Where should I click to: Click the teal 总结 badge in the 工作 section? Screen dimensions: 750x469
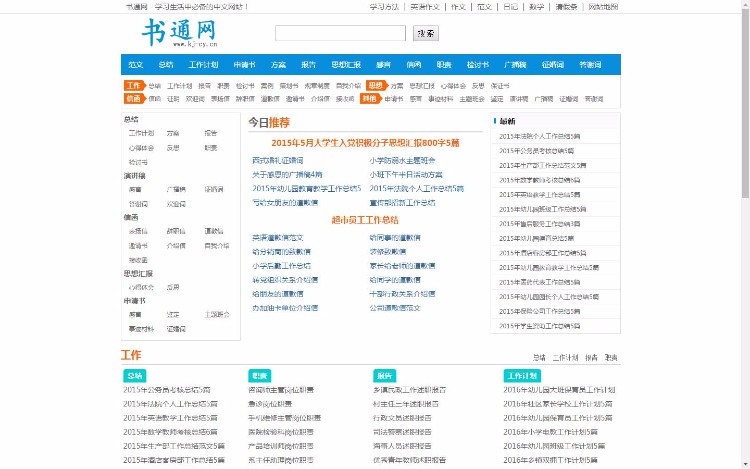135,376
